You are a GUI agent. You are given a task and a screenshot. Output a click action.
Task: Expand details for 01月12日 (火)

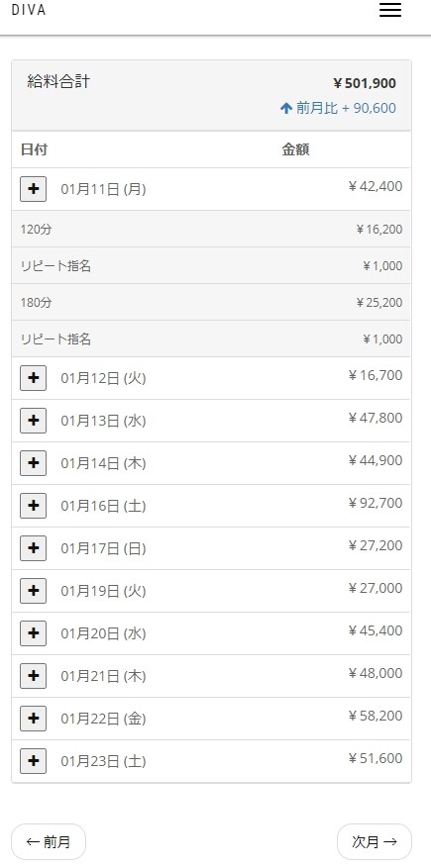pos(34,378)
